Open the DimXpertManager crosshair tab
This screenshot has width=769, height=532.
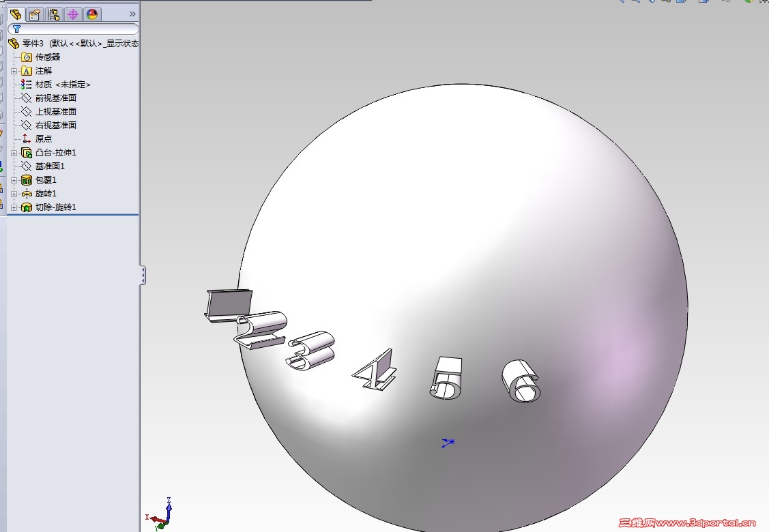pyautogui.click(x=73, y=14)
